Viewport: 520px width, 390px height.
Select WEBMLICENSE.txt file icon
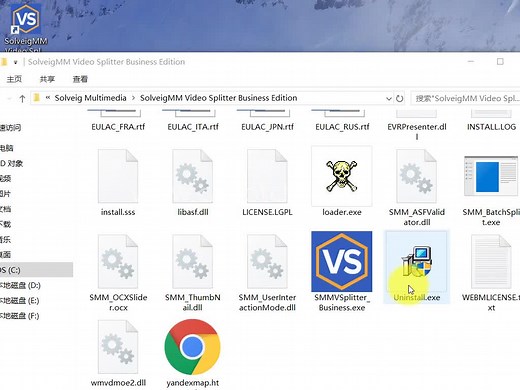click(491, 261)
